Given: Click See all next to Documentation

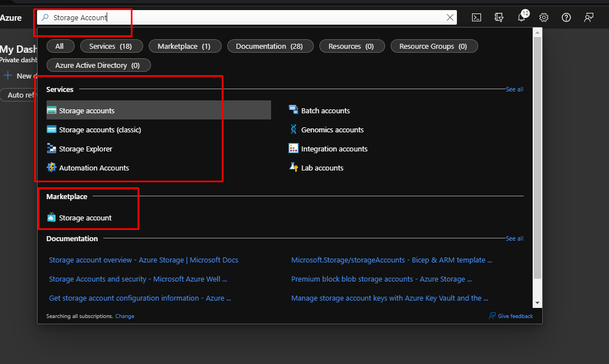Looking at the screenshot, I should pyautogui.click(x=514, y=238).
